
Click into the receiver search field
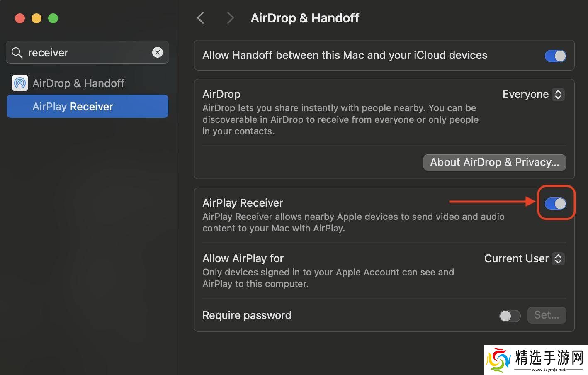(x=87, y=53)
